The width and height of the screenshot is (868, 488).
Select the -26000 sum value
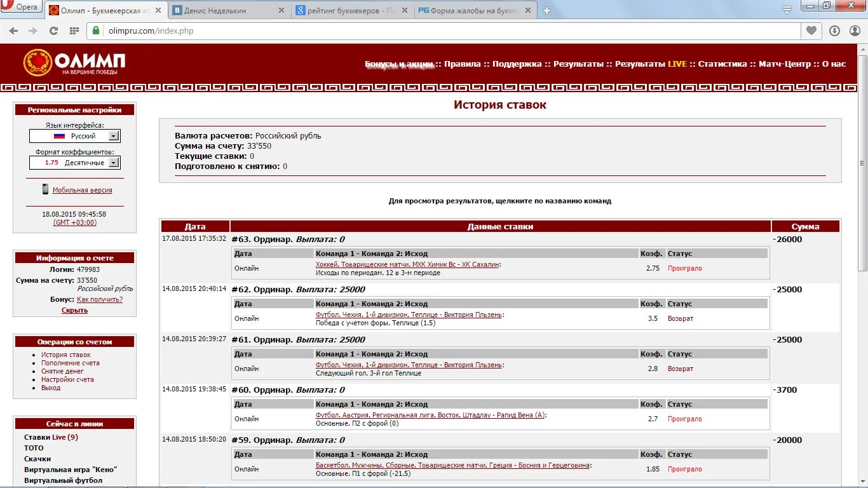(x=788, y=240)
